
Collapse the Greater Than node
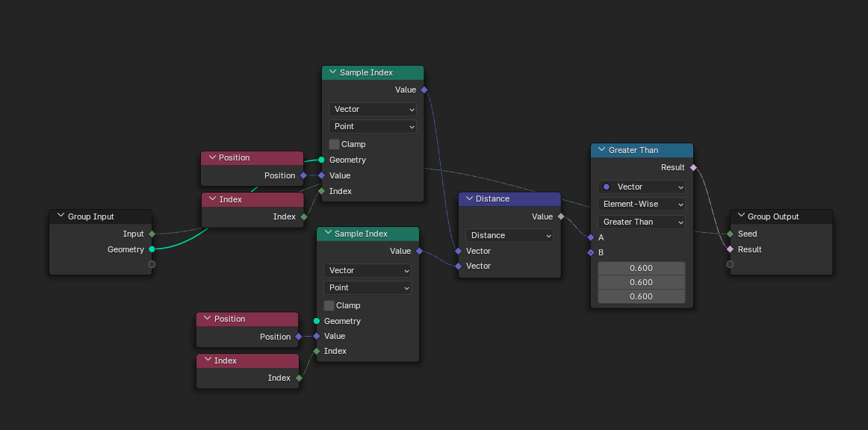(x=601, y=150)
